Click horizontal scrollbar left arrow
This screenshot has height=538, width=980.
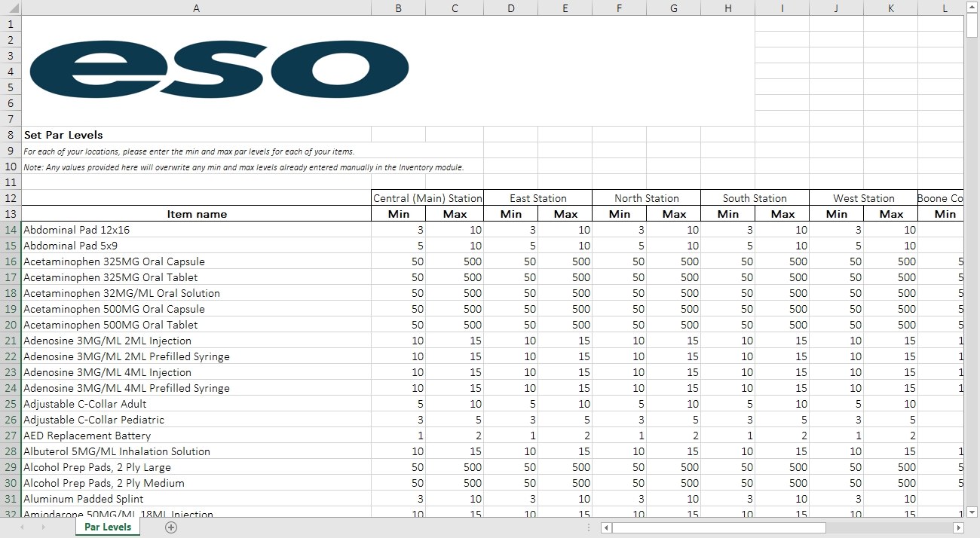[606, 527]
